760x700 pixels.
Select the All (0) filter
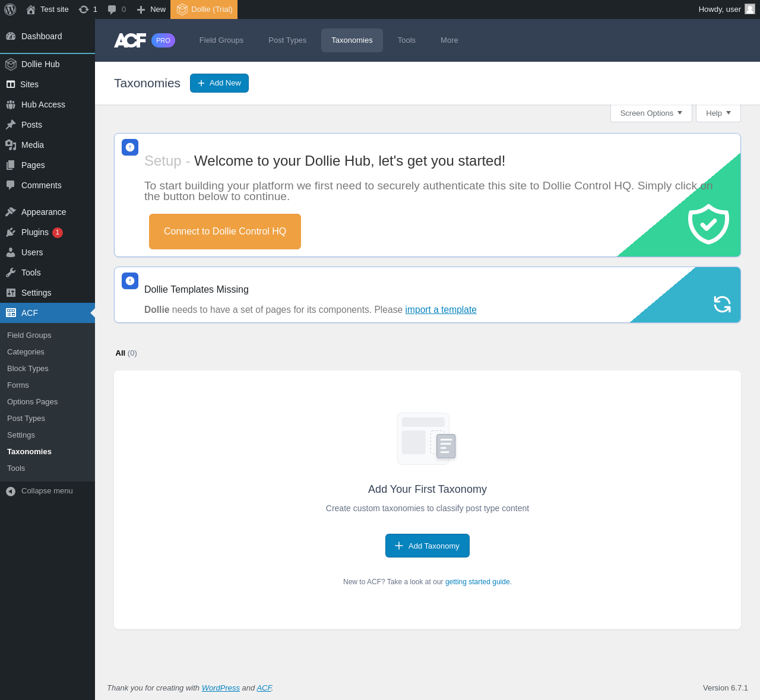(x=126, y=353)
